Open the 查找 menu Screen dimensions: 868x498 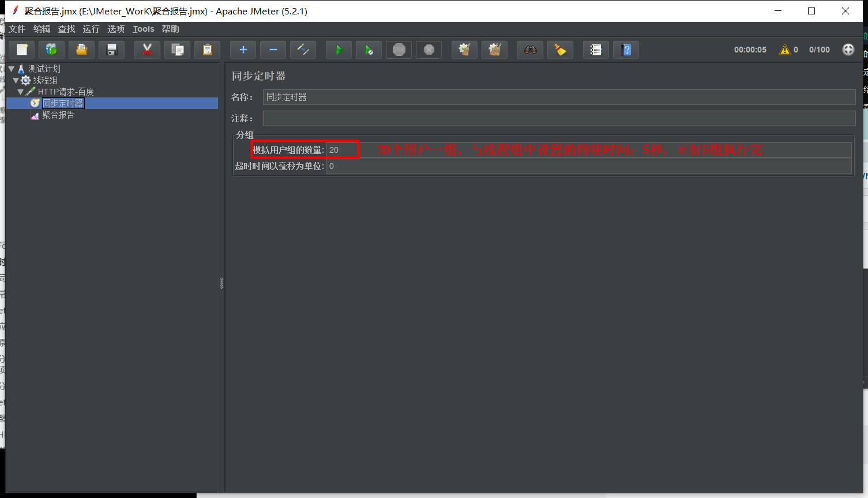(x=66, y=29)
